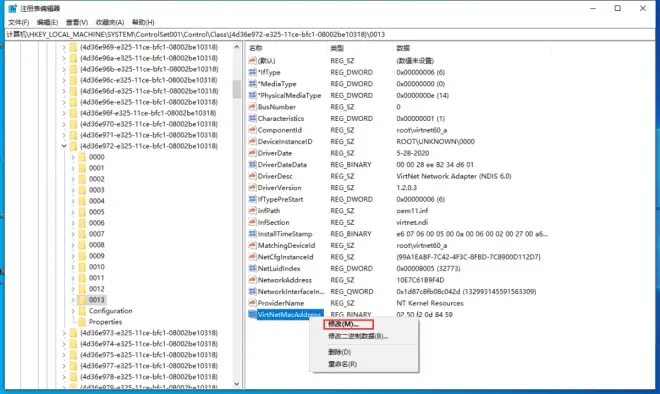Image resolution: width=660 pixels, height=394 pixels.
Task: Click the registry editor title bar icon
Action: pos(13,8)
